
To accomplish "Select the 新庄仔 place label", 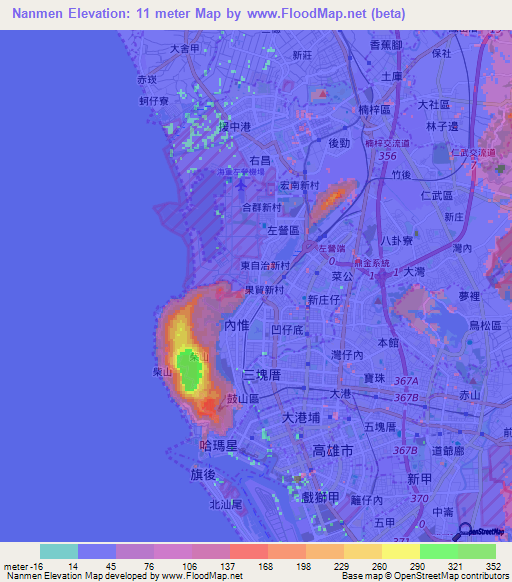I will (324, 300).
